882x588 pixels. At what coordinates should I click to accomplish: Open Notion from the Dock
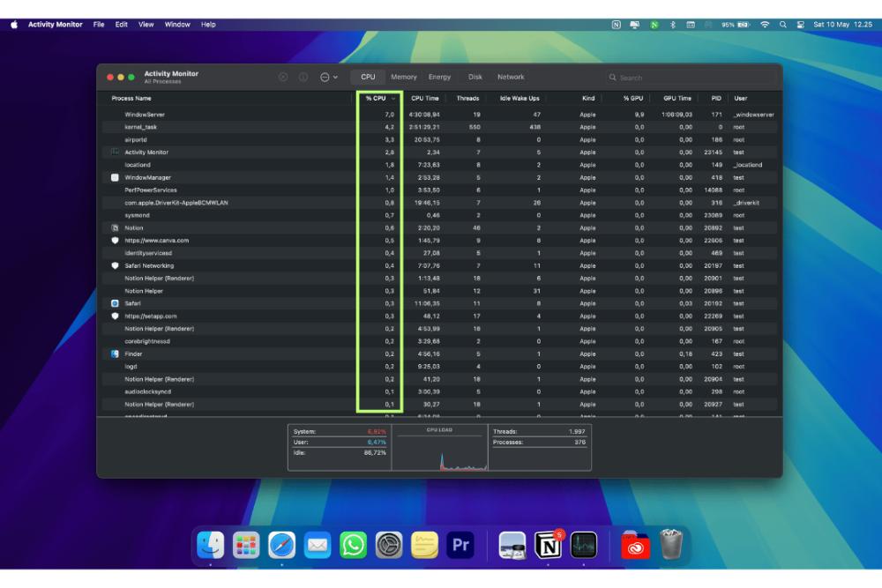[x=548, y=545]
